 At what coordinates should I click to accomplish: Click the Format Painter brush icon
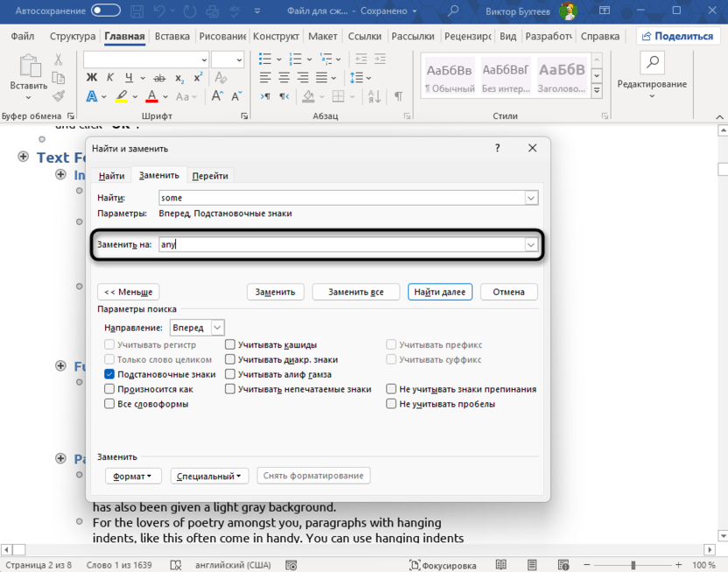click(59, 96)
